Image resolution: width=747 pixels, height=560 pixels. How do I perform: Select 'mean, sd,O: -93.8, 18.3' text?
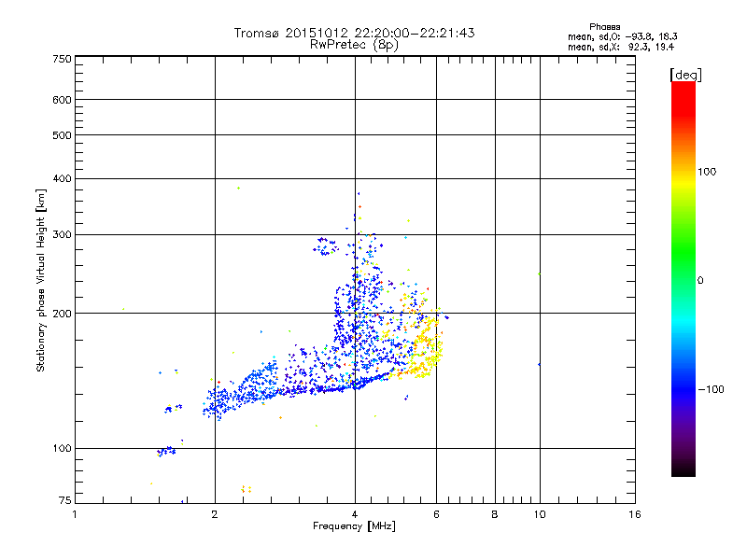(x=623, y=36)
